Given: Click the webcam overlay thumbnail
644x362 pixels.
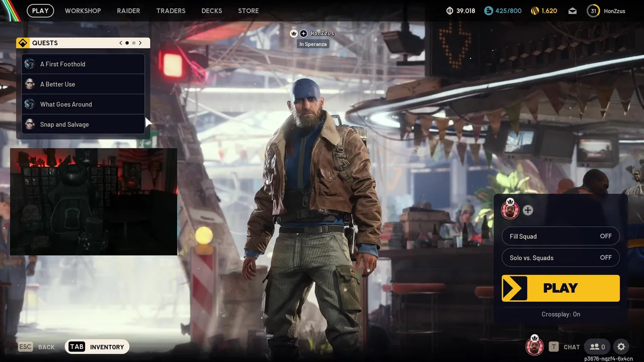Looking at the screenshot, I should click(x=94, y=202).
